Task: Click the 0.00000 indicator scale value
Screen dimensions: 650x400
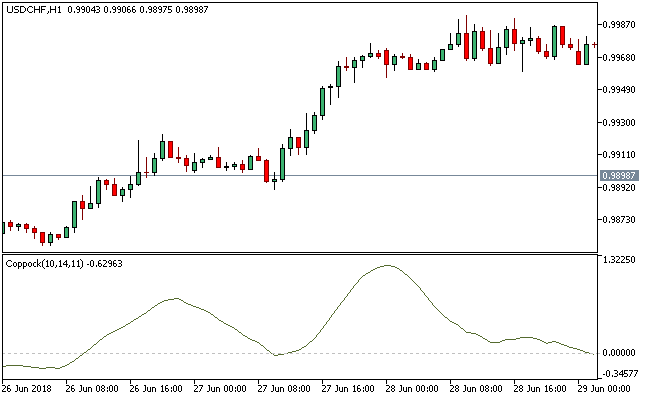Action: click(x=621, y=353)
